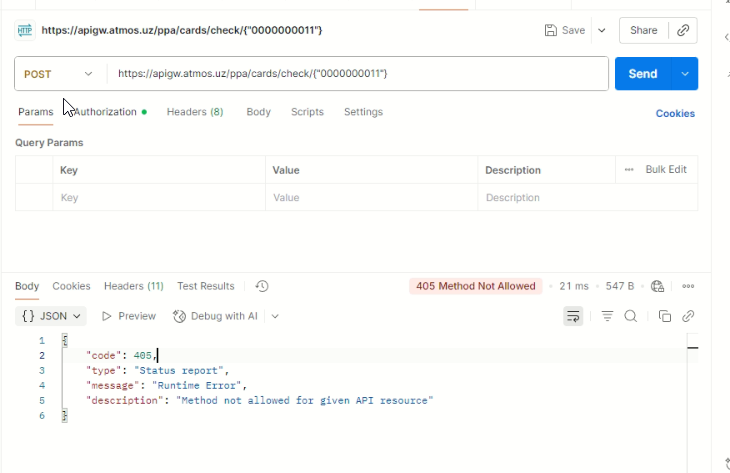Open the JSON format dropdown
730x473 pixels.
click(52, 316)
